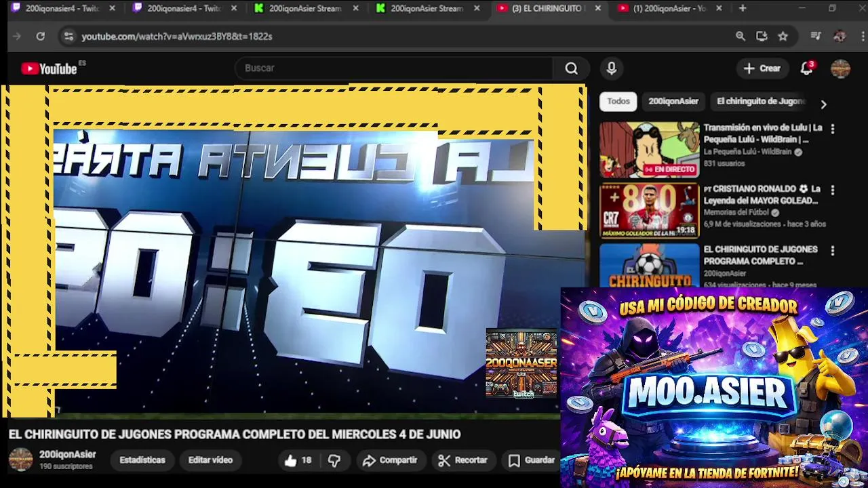This screenshot has height=488, width=868.
Task: Click the Editar vídeo button
Action: pyautogui.click(x=210, y=460)
